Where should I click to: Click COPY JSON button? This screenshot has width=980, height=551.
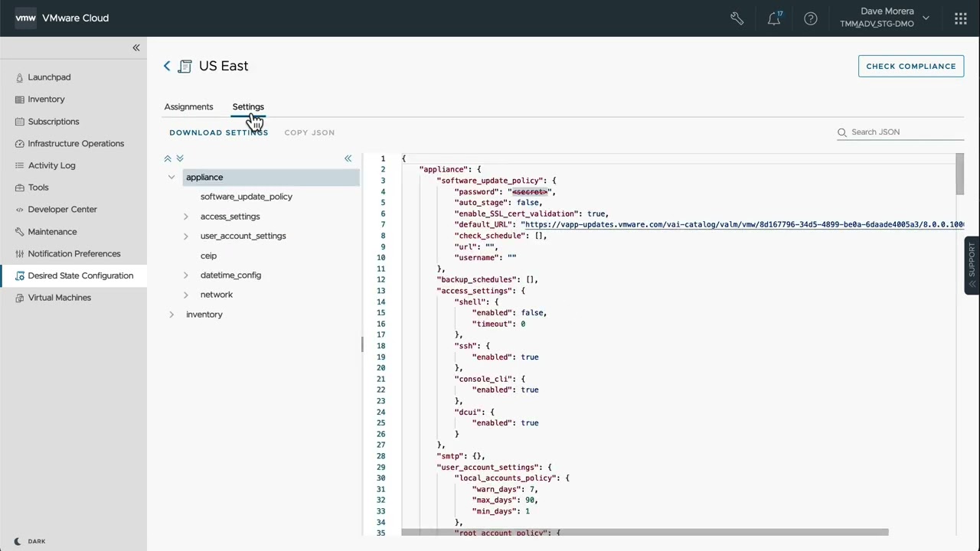coord(309,132)
